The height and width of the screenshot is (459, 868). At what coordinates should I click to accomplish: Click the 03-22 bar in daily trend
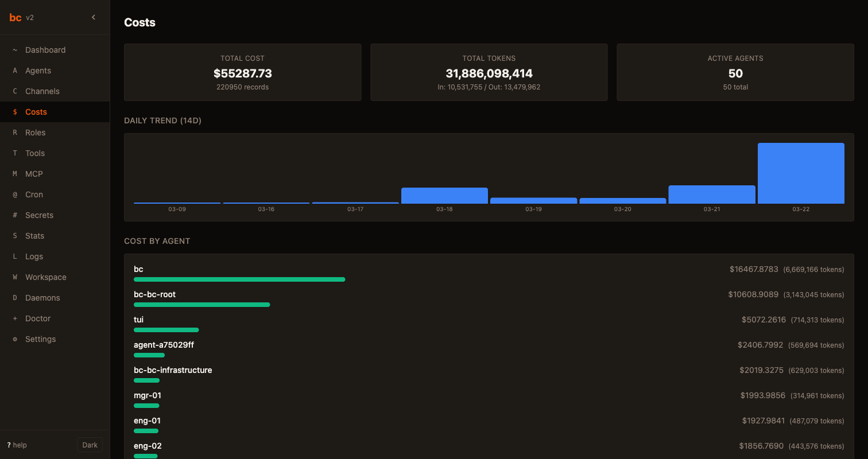[801, 173]
